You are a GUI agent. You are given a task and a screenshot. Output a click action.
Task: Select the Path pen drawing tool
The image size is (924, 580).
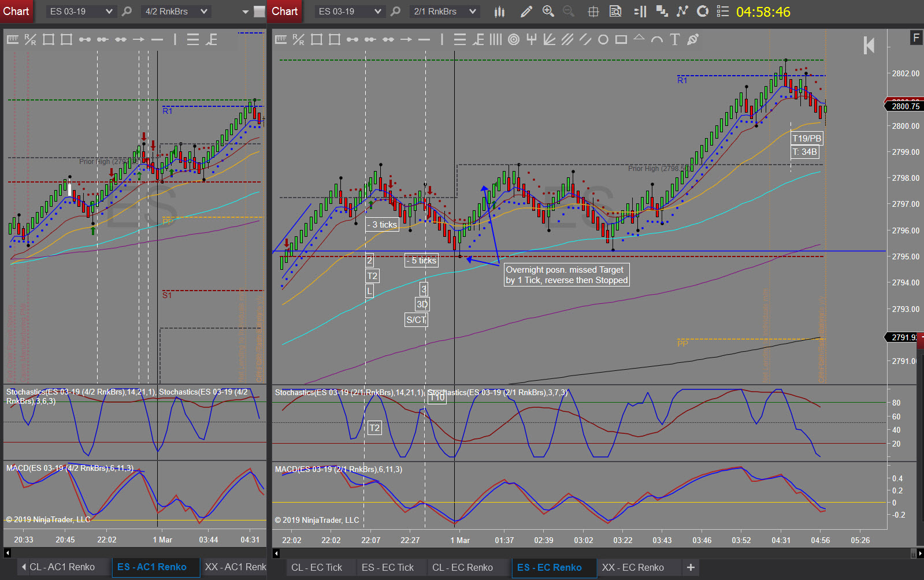click(693, 39)
